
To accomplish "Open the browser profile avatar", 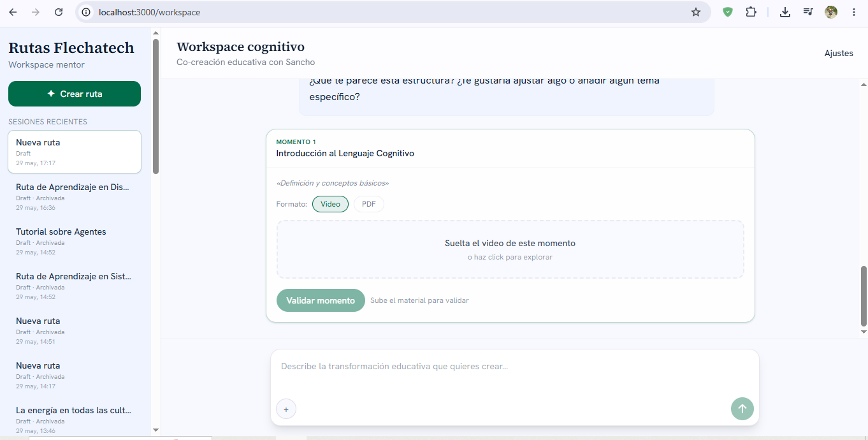I will pos(831,12).
